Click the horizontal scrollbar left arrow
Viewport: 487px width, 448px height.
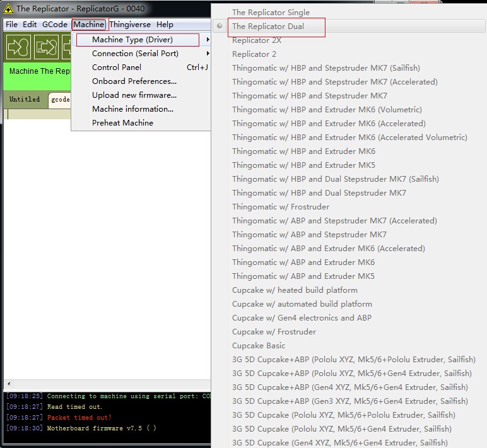click(9, 384)
